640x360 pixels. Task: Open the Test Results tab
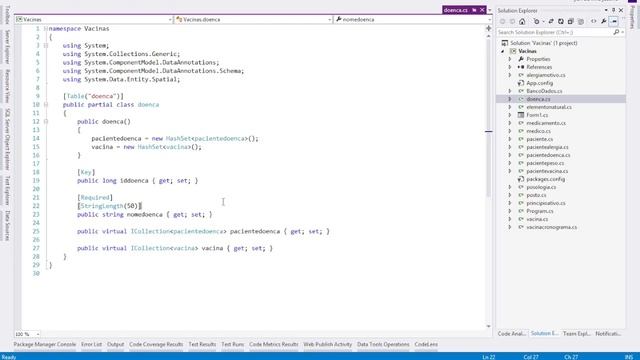pos(202,344)
